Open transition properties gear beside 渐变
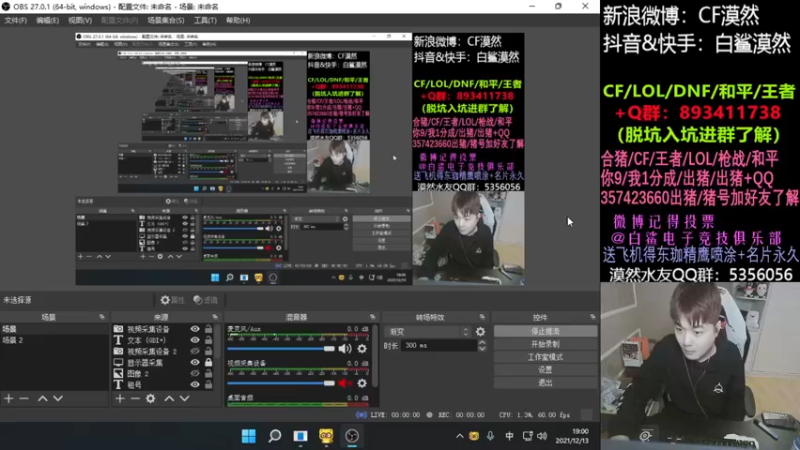The height and width of the screenshot is (450, 800). coord(480,332)
